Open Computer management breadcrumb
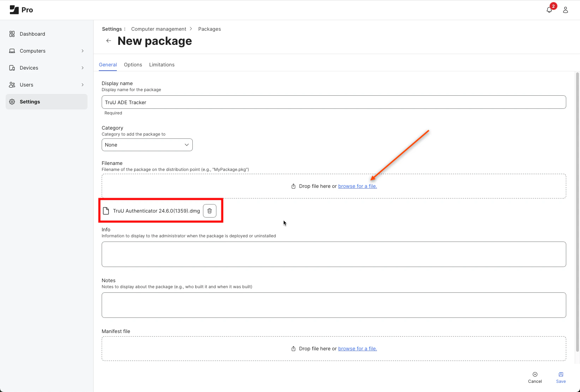Viewport: 580px width, 392px height. pyautogui.click(x=159, y=29)
